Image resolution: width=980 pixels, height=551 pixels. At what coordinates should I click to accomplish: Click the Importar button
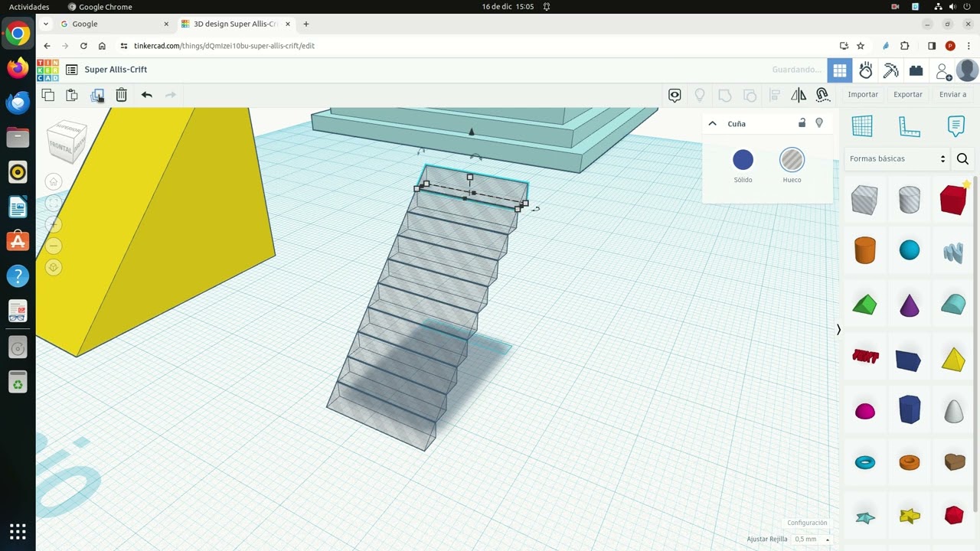click(863, 95)
